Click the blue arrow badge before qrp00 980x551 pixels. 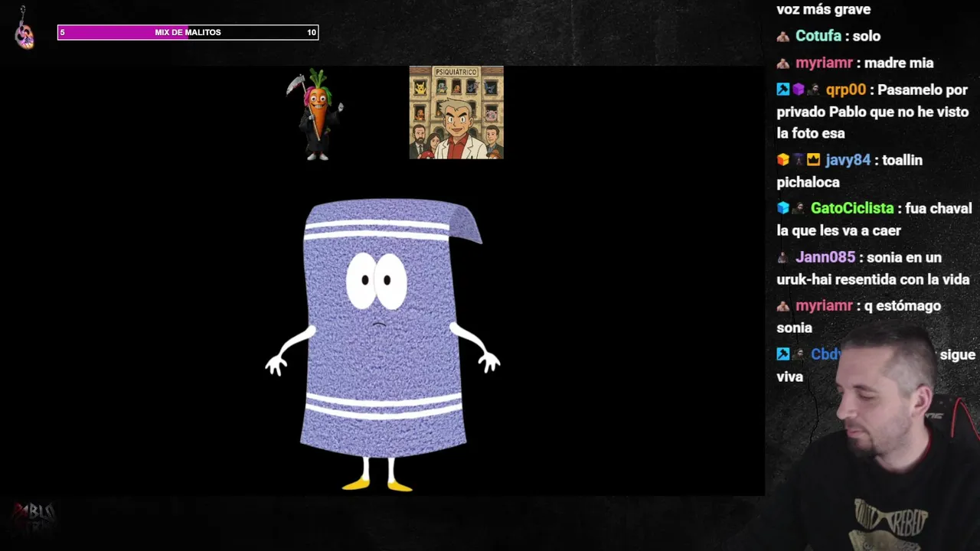pos(782,90)
